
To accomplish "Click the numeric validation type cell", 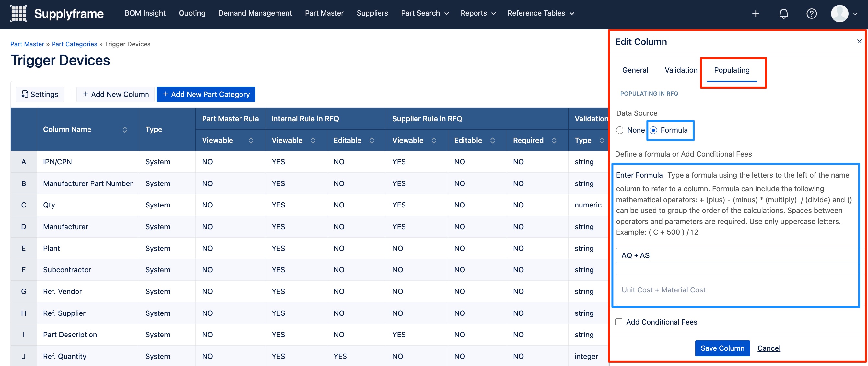I will pos(588,205).
